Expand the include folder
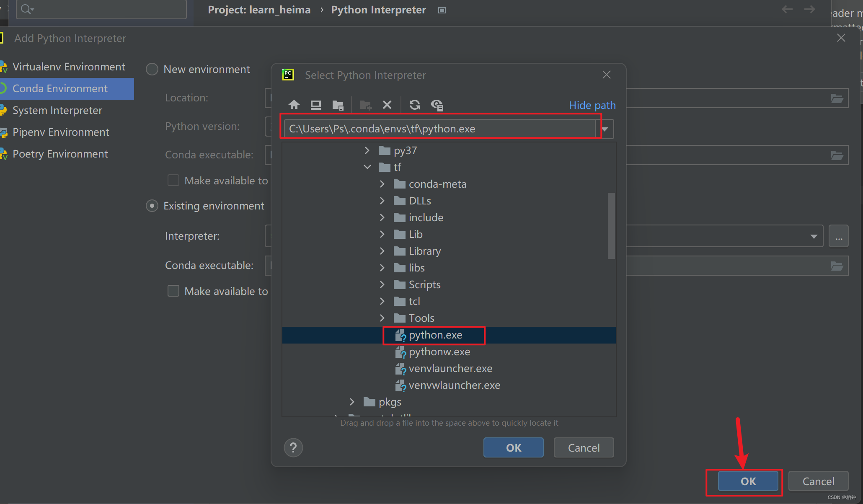 pyautogui.click(x=382, y=217)
